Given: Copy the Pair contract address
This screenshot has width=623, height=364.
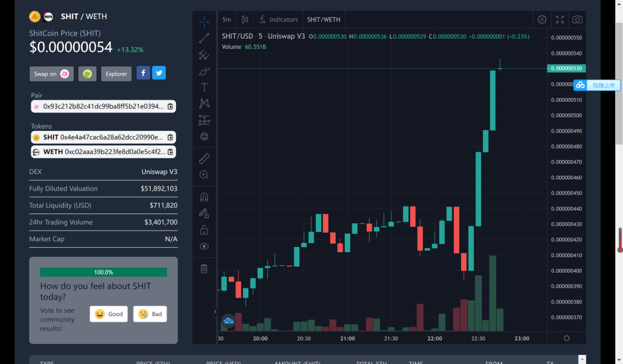Looking at the screenshot, I should click(170, 106).
